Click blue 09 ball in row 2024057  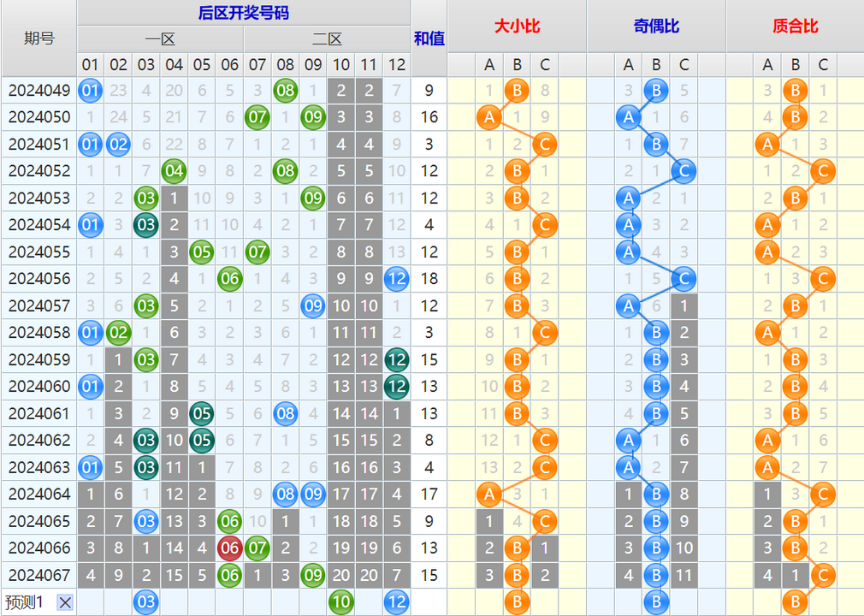click(313, 305)
